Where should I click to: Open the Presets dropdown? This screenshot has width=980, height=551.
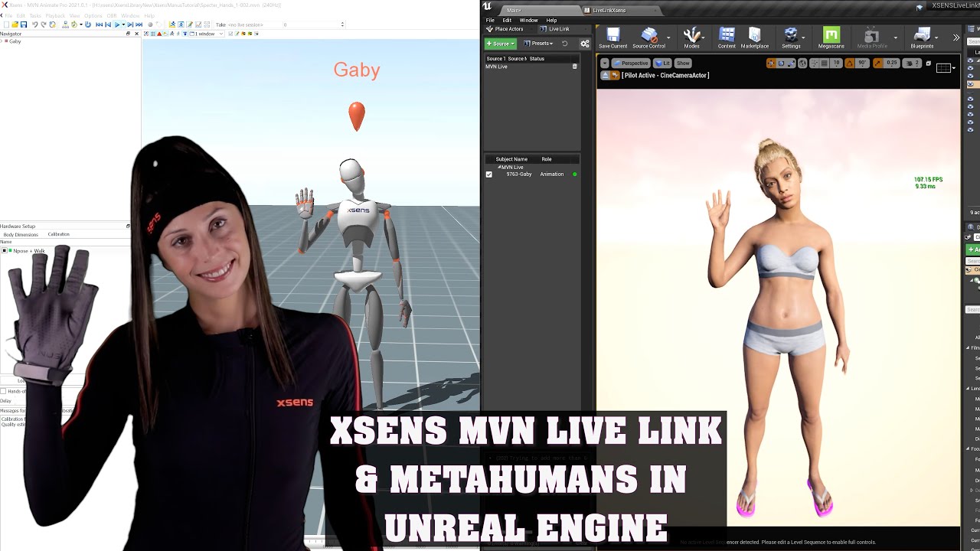point(537,44)
